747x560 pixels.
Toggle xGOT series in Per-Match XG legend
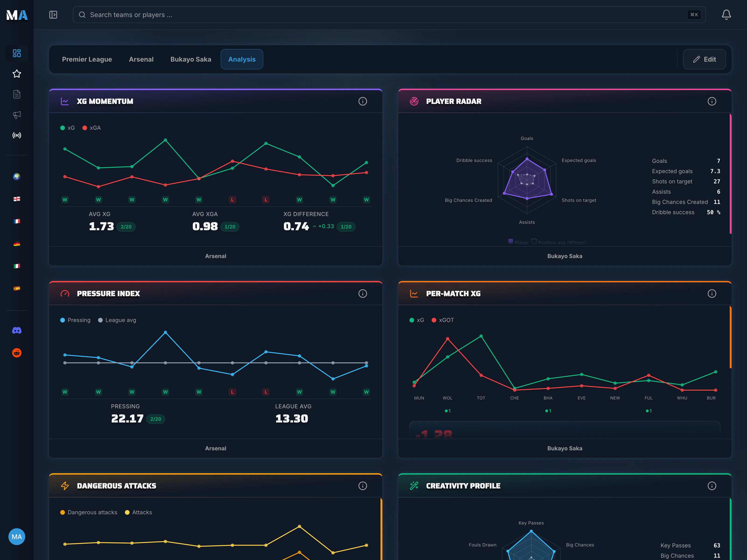tap(443, 320)
